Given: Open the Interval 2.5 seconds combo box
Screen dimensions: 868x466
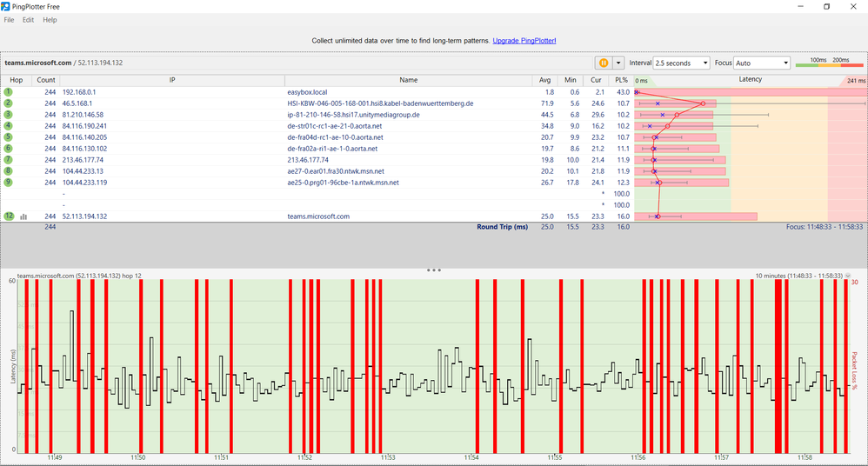Looking at the screenshot, I should click(x=682, y=63).
